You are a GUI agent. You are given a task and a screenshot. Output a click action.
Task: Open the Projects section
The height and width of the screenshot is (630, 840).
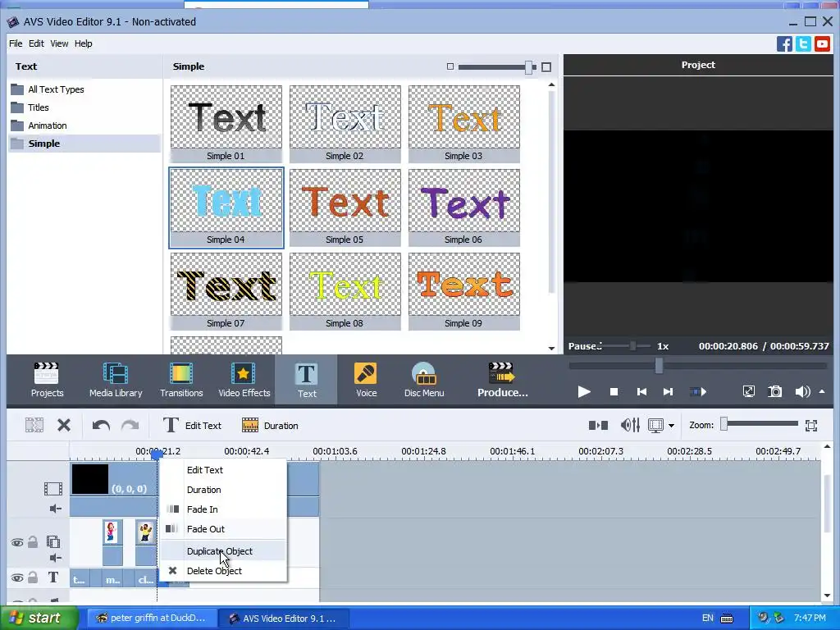(x=47, y=380)
